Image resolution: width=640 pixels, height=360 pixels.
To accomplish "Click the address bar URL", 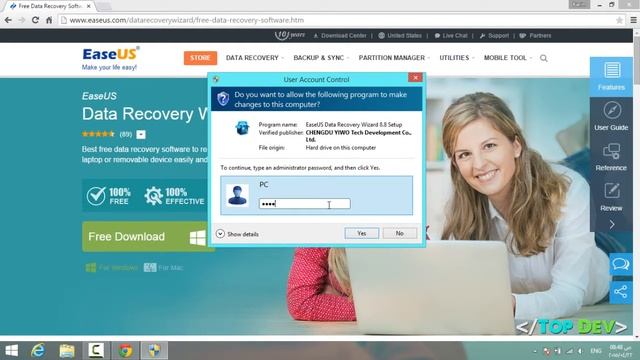I will (x=187, y=20).
